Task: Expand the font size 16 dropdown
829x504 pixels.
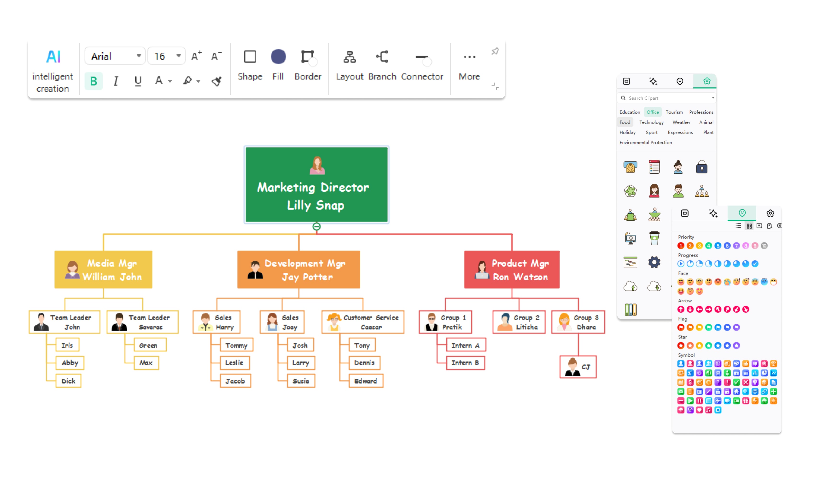Action: coord(178,56)
